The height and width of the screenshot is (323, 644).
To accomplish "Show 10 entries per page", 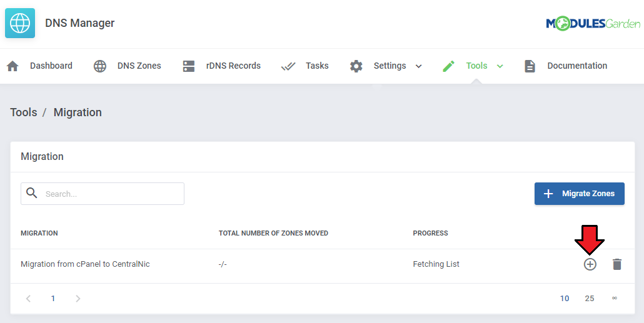I will (x=565, y=299).
